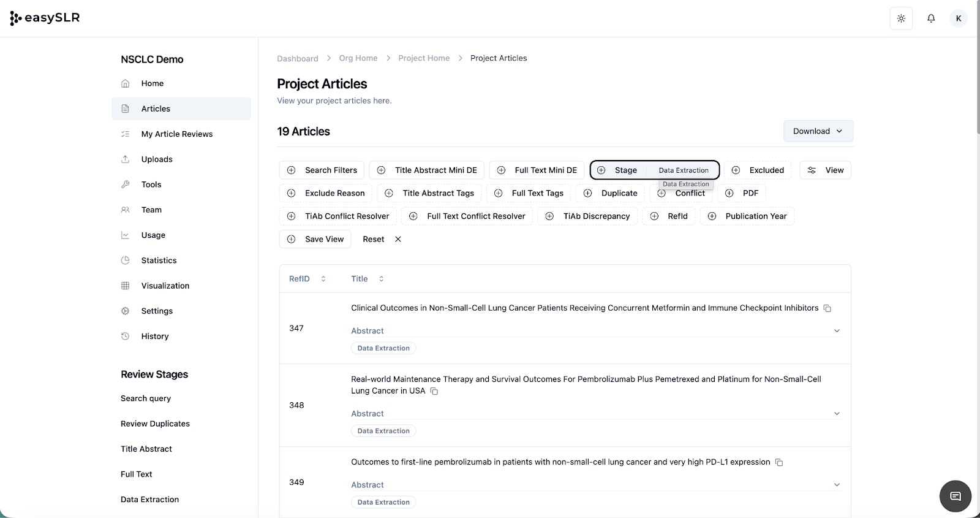Open the notifications bell
This screenshot has height=518, width=980.
(931, 18)
